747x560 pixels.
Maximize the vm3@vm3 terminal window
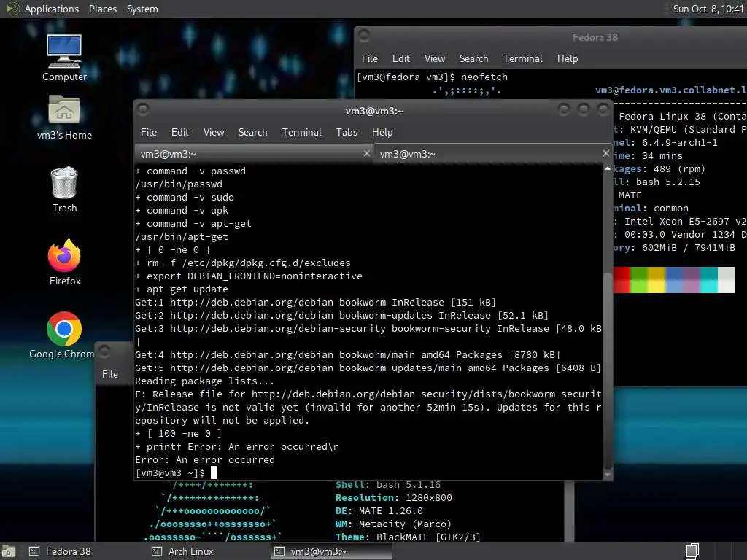[584, 110]
